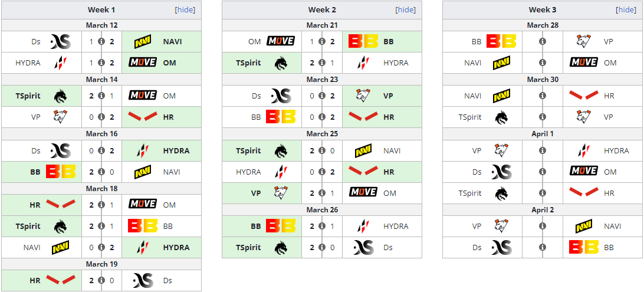Click HYDRA logo in April 1 match
The image size is (644, 292).
[x=584, y=151]
